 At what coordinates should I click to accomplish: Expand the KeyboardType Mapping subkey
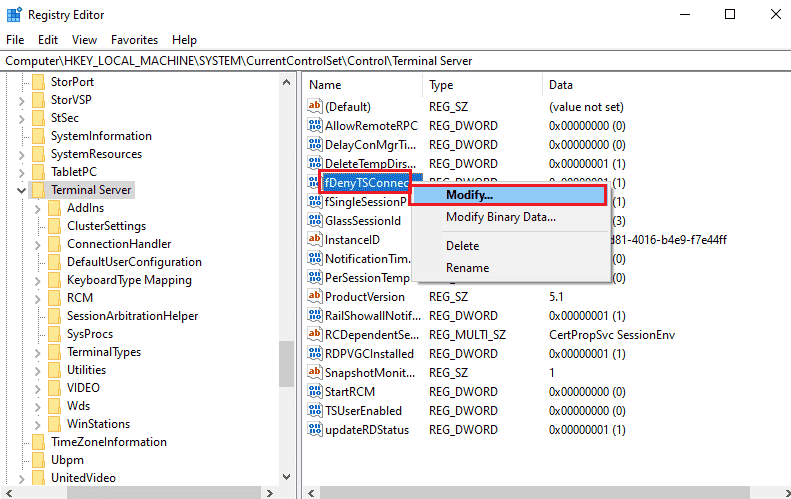coord(38,281)
